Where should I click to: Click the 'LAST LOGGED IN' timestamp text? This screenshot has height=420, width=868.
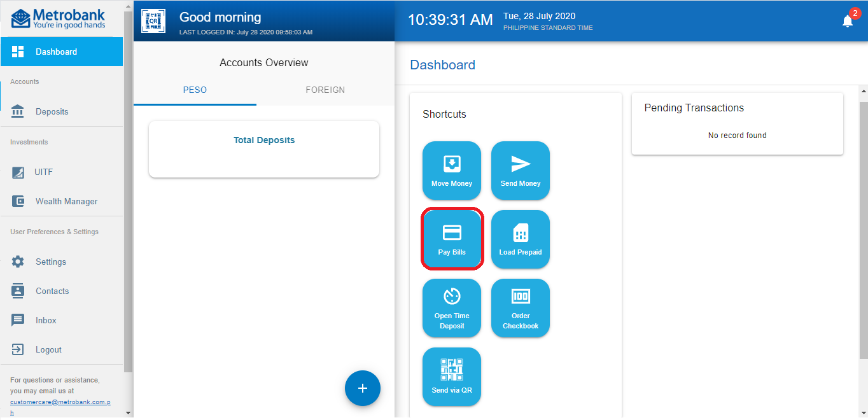point(246,32)
